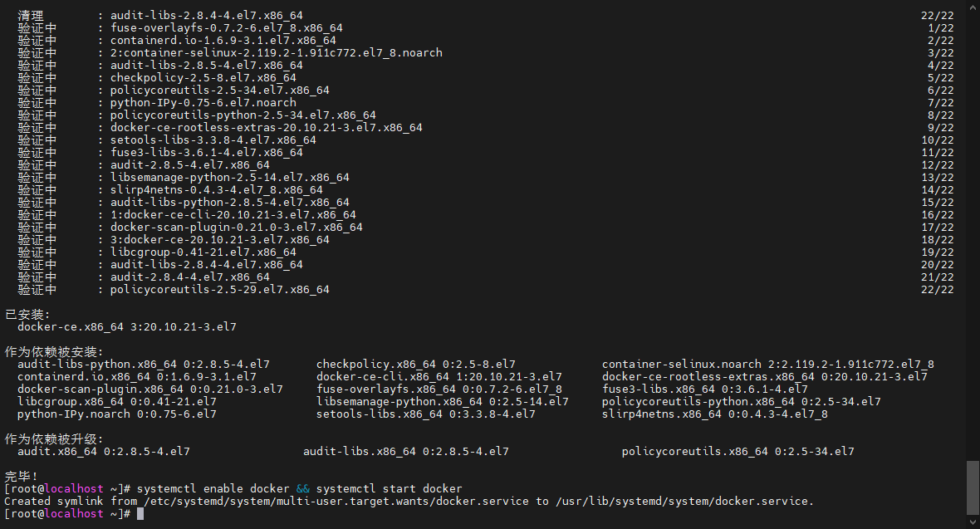Click the 作为依赖被安装: heading
980x529 pixels.
54,352
